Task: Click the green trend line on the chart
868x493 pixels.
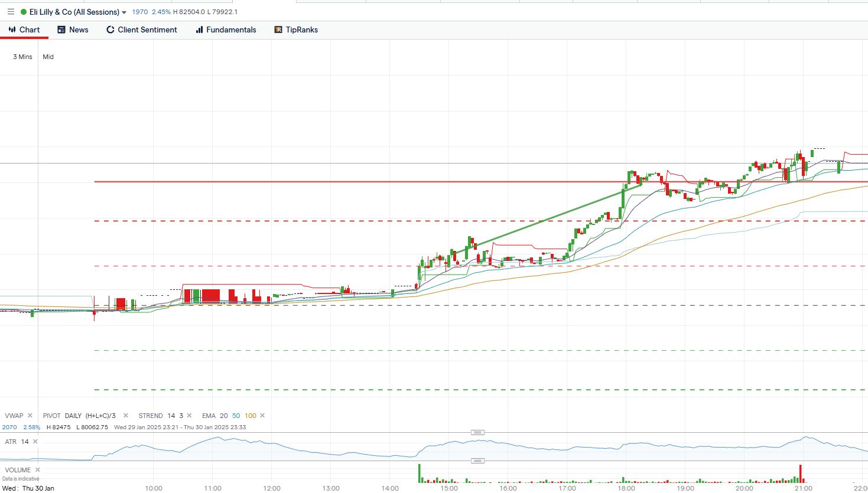Action: (x=541, y=221)
